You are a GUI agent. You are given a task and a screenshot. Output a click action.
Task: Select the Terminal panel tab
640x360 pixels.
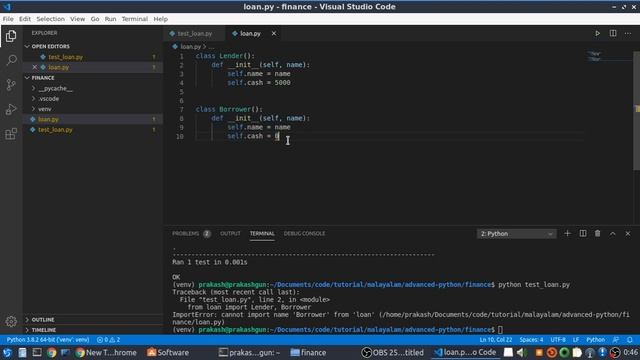point(262,233)
